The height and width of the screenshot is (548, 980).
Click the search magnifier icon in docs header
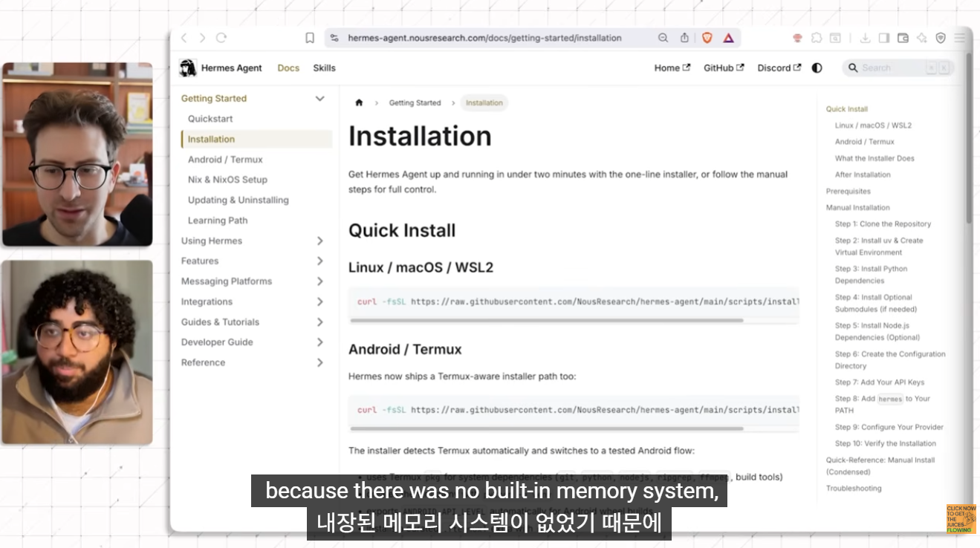[852, 68]
